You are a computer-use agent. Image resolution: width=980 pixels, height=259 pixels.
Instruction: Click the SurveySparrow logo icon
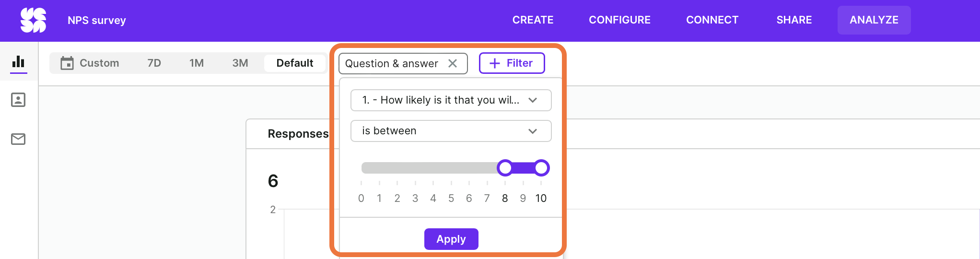point(33,20)
